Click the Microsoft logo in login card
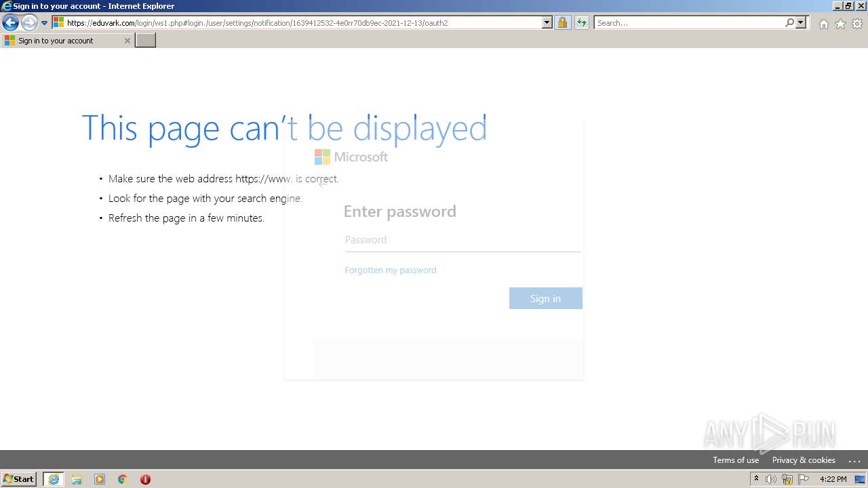Viewport: 868px width, 488px height. 351,157
